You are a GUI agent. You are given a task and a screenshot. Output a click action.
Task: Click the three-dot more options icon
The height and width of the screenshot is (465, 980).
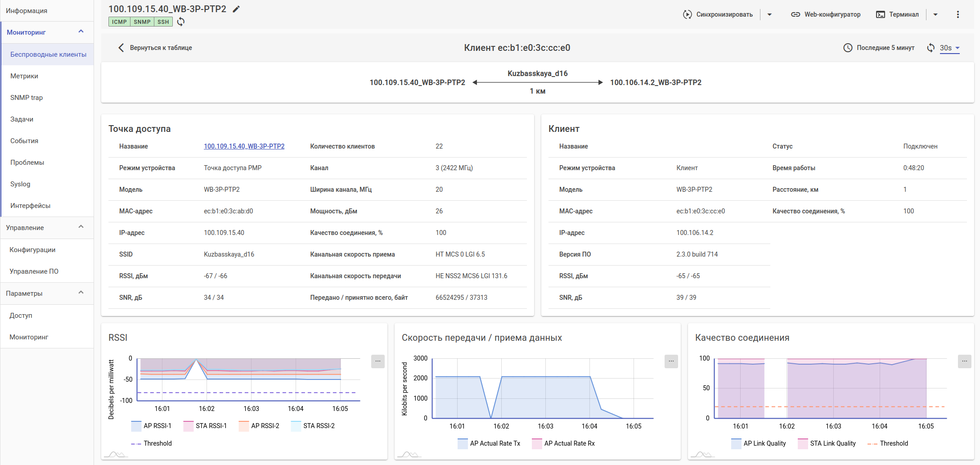coord(958,14)
